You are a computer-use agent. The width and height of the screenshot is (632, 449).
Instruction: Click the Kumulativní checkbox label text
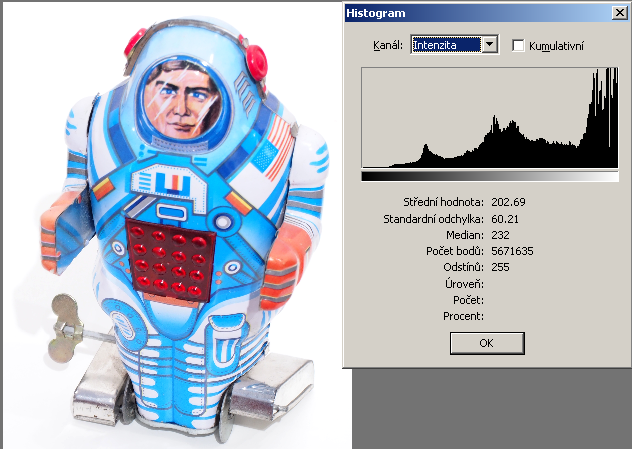[557, 45]
